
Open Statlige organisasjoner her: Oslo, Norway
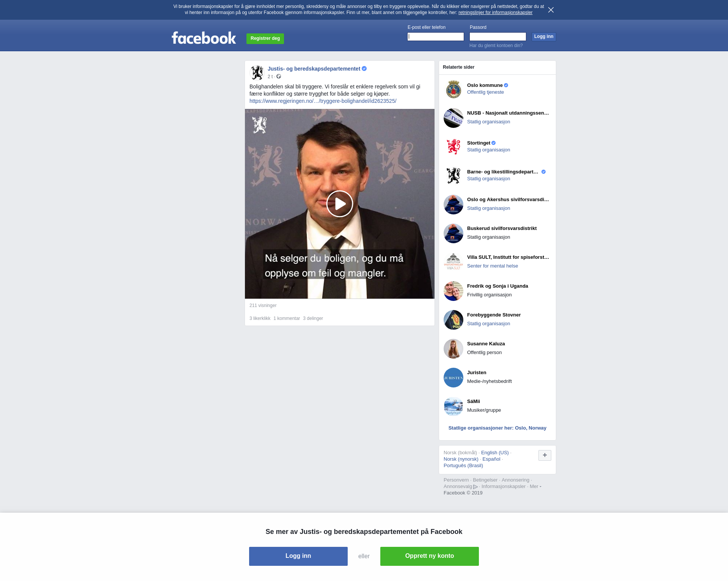[x=497, y=428]
